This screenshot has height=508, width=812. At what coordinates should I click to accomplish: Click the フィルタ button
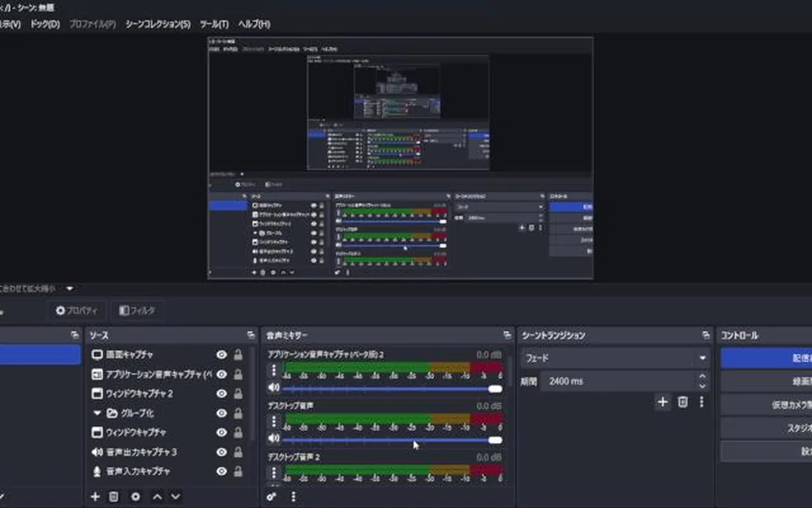click(137, 310)
